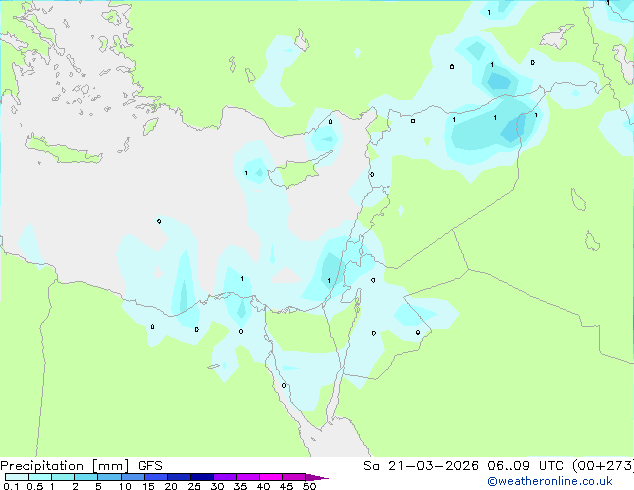Image resolution: width=634 pixels, height=490 pixels.
Task: Click the 10–15 mm legend swatch
Action: [x=132, y=477]
